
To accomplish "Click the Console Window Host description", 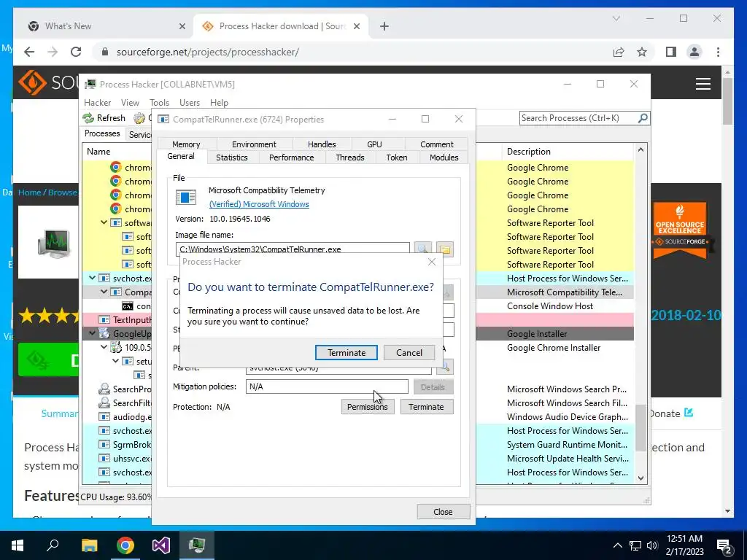I will pos(550,306).
